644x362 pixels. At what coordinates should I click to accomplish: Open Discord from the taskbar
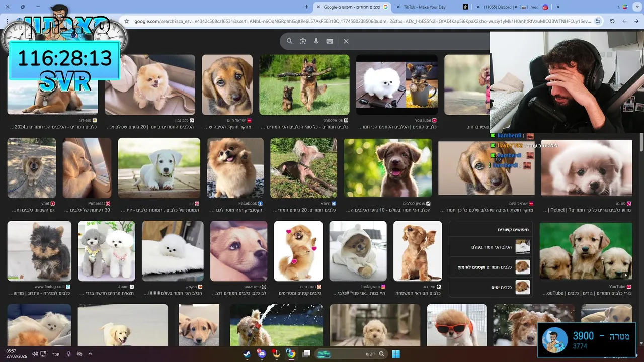[x=261, y=354]
